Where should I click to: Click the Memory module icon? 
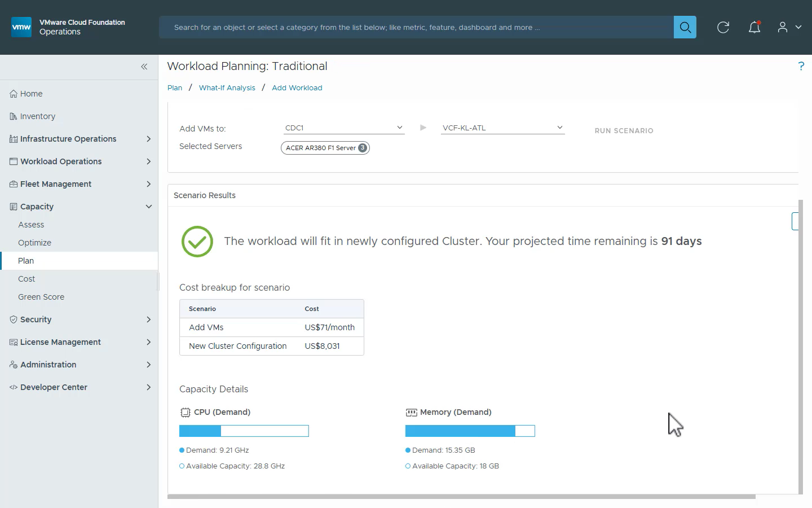412,413
